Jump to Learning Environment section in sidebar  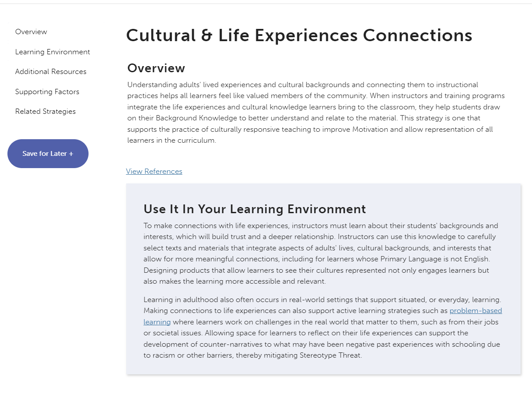click(x=53, y=52)
